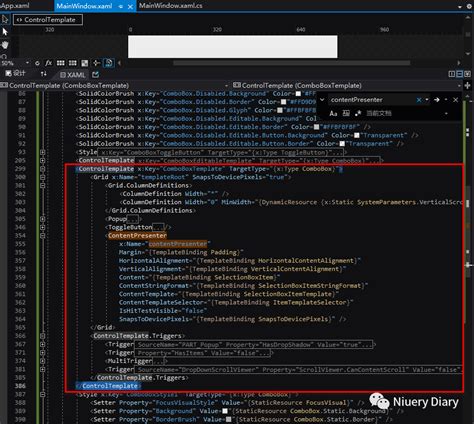
Task: Switch to the 设计 design view
Action: coord(16,73)
